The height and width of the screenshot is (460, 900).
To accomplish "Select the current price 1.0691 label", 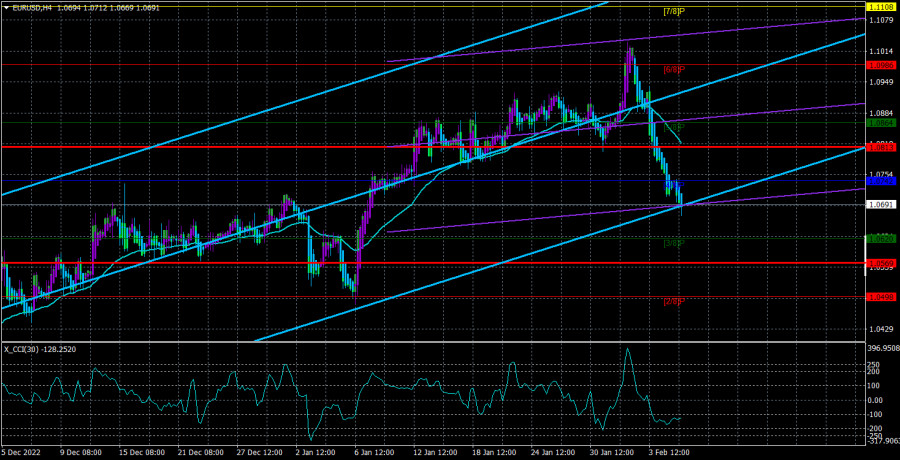I will pos(881,205).
